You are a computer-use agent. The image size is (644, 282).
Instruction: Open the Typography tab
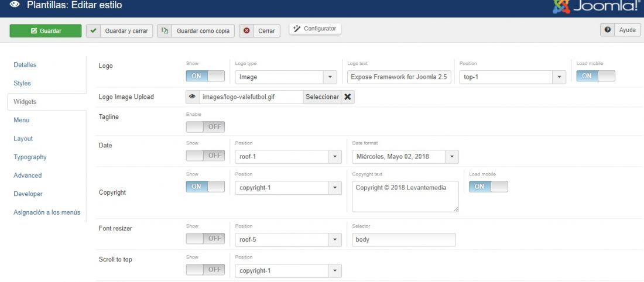tap(30, 157)
